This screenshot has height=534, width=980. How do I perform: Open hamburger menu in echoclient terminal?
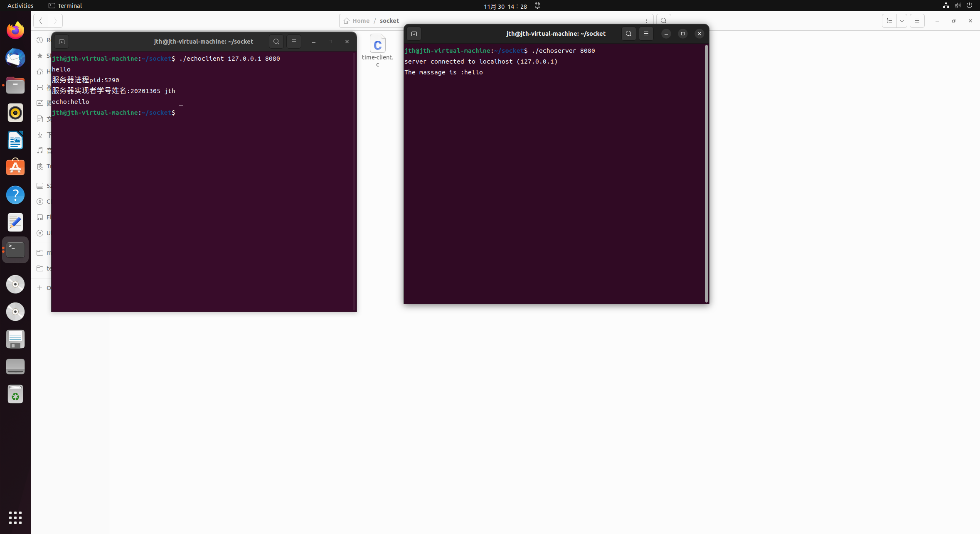[293, 42]
